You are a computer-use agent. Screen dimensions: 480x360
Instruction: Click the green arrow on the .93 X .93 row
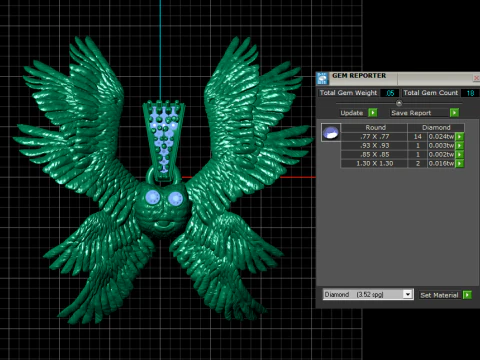pos(460,146)
